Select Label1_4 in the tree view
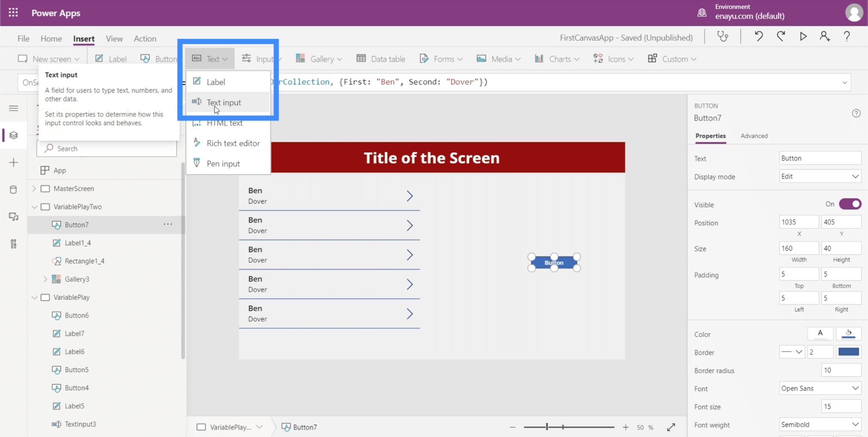 pos(78,243)
